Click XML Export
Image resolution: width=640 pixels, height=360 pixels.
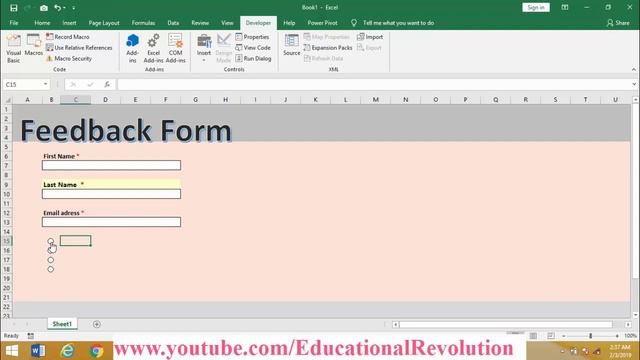tap(369, 48)
